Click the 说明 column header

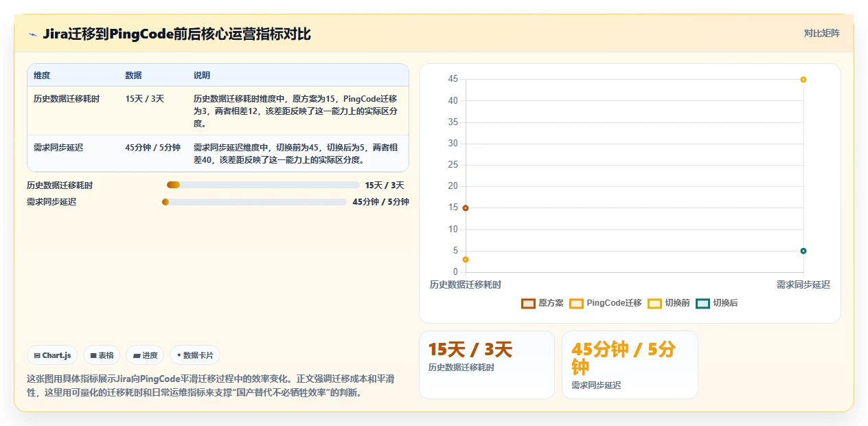click(x=202, y=76)
